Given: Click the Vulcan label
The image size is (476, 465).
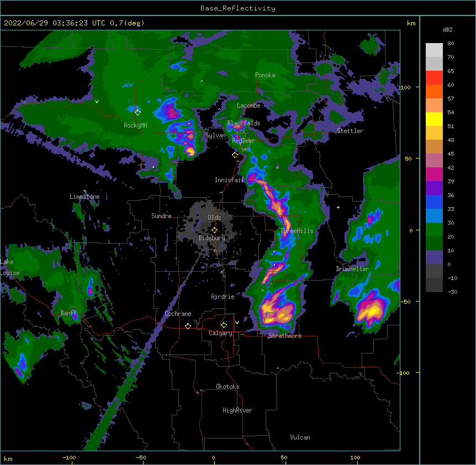Looking at the screenshot, I should click(x=300, y=437).
